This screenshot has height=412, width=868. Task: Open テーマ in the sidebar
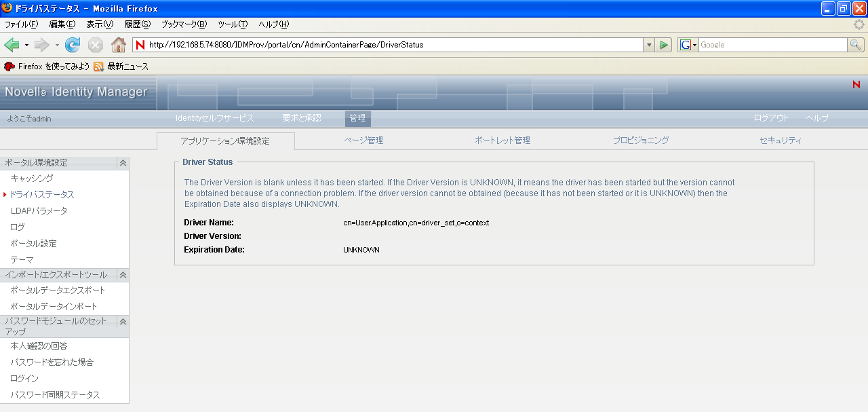pyautogui.click(x=22, y=259)
